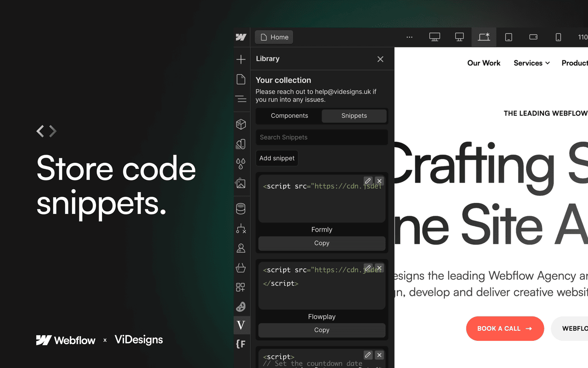Switch to mobile portrait breakpoint icon
Screen dimensions: 588x368
coord(558,37)
